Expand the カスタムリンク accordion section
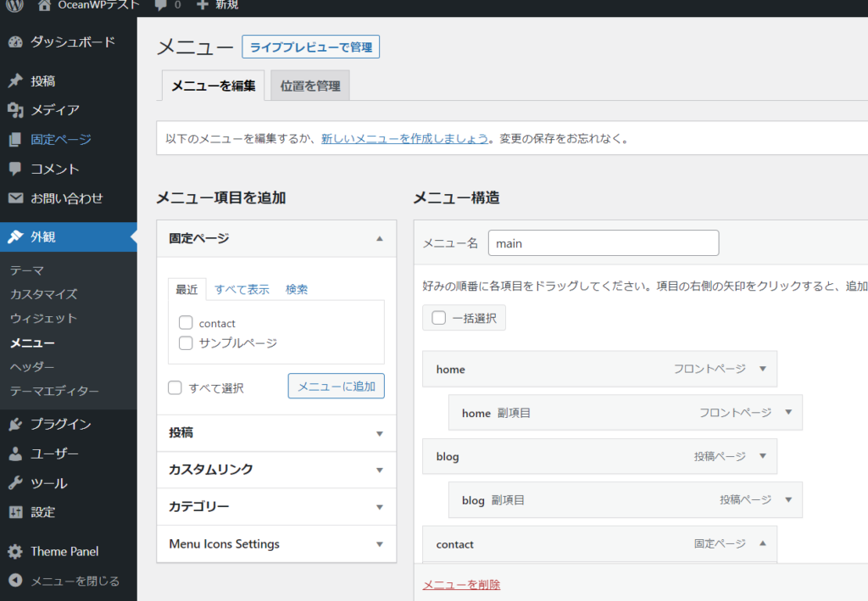This screenshot has height=601, width=868. click(x=277, y=470)
